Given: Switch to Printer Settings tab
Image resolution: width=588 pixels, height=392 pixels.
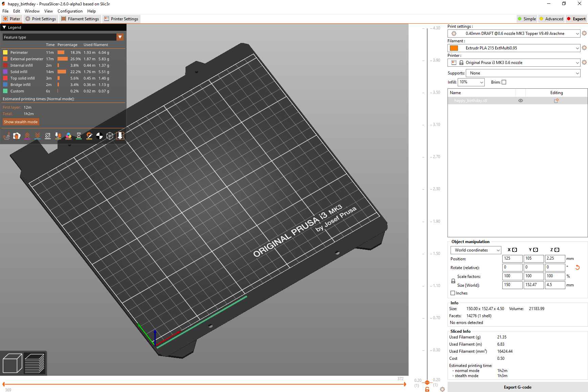Looking at the screenshot, I should point(121,19).
